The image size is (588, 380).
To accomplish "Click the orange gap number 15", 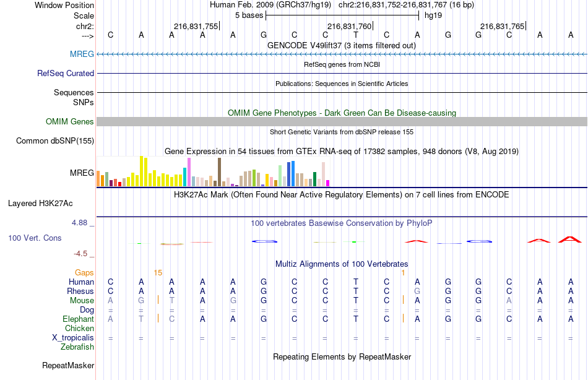I will (x=158, y=273).
